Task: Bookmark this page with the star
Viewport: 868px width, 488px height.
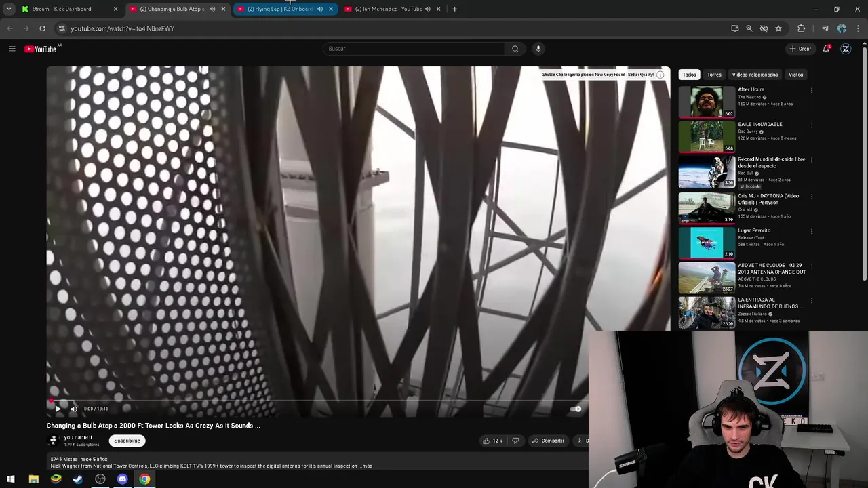Action: point(778,28)
